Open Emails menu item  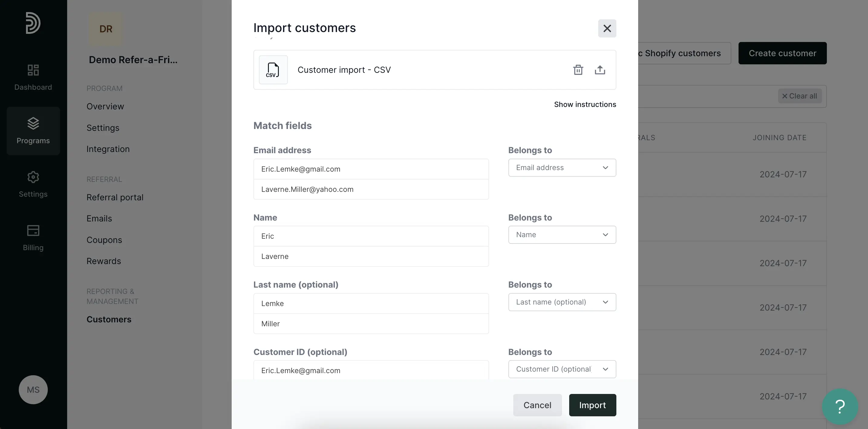pyautogui.click(x=99, y=218)
